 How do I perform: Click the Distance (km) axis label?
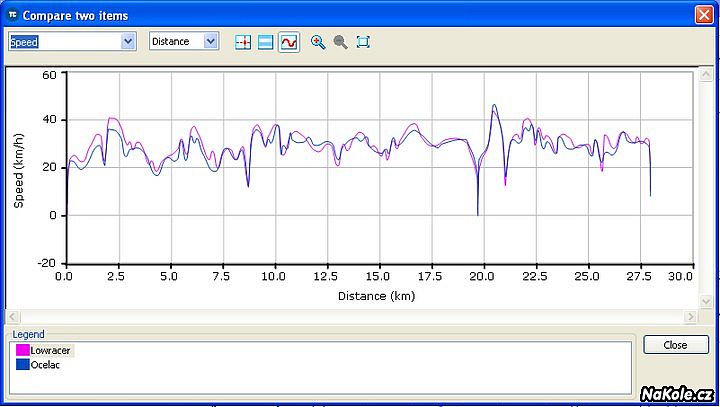click(375, 296)
